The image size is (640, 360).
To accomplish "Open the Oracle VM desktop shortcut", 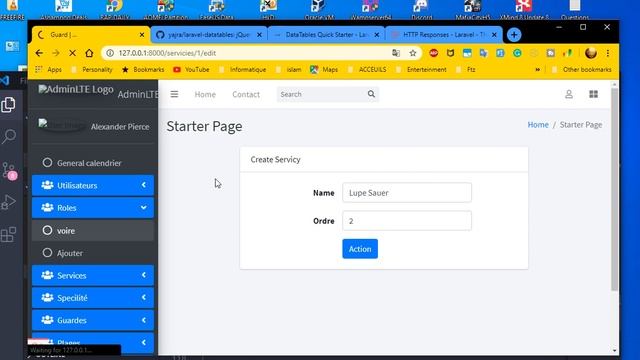I will (x=319, y=10).
